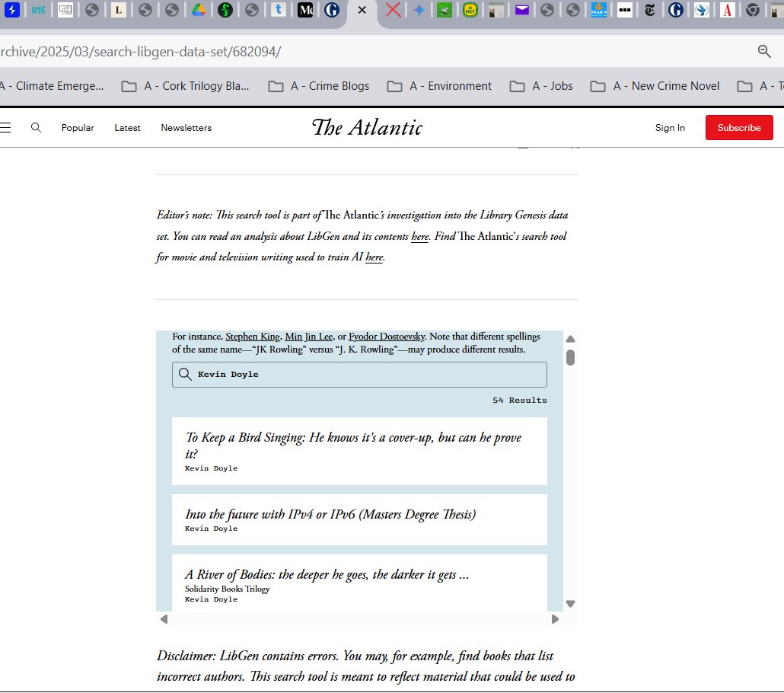Close the active Atlantic tab

point(362,10)
